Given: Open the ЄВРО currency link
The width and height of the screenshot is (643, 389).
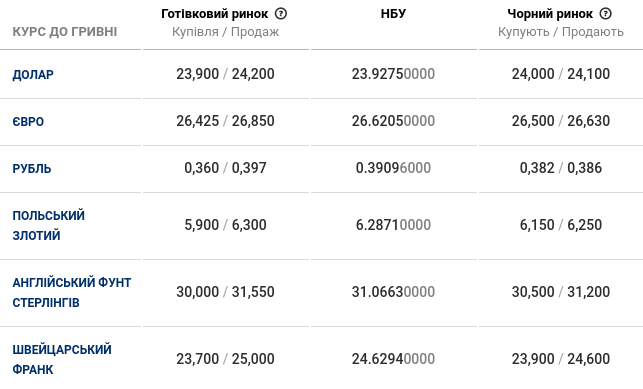Looking at the screenshot, I should coord(28,121).
